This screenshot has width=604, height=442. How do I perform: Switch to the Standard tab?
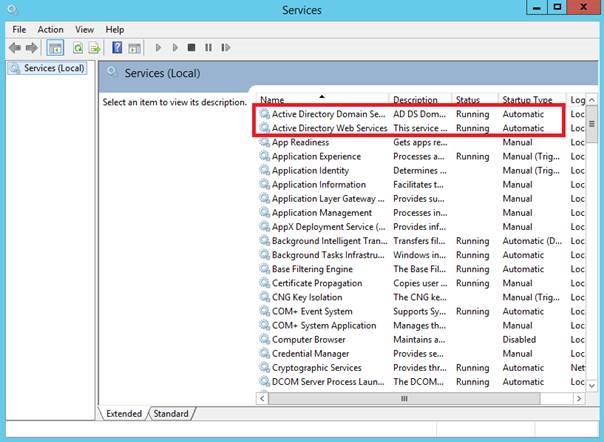click(x=171, y=413)
